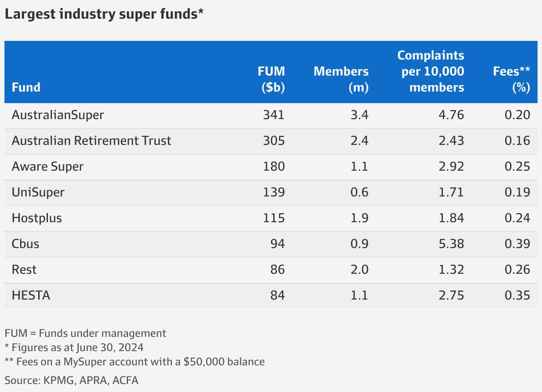Click the 'Largest industry super funds' title
Screen dimensions: 542x392
click(x=104, y=14)
